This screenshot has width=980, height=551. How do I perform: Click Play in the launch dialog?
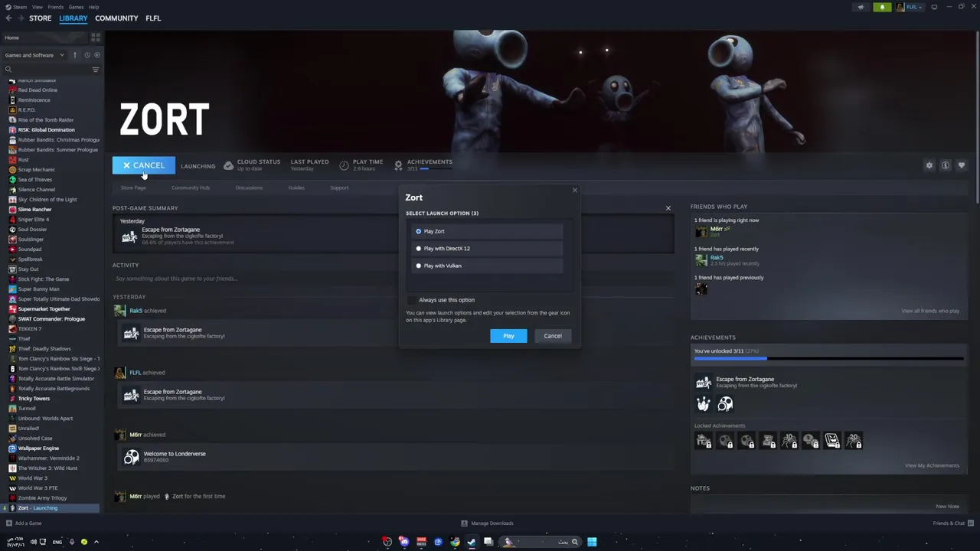[508, 336]
